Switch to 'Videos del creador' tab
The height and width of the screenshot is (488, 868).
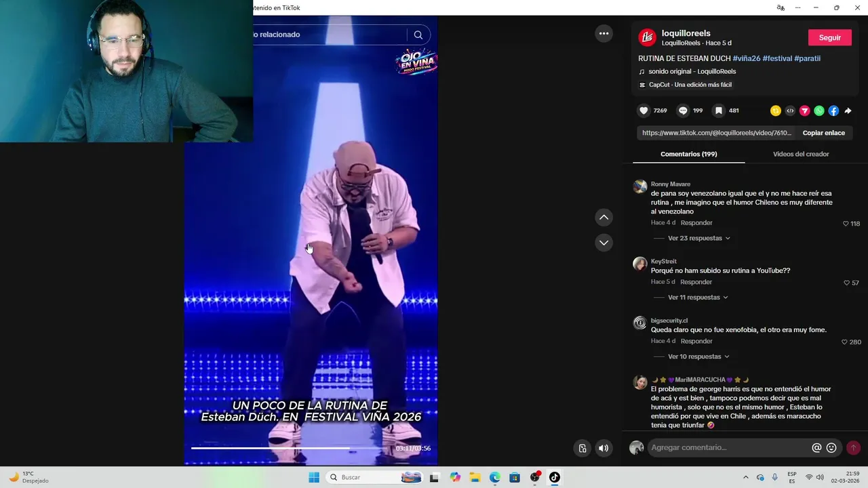coord(801,154)
